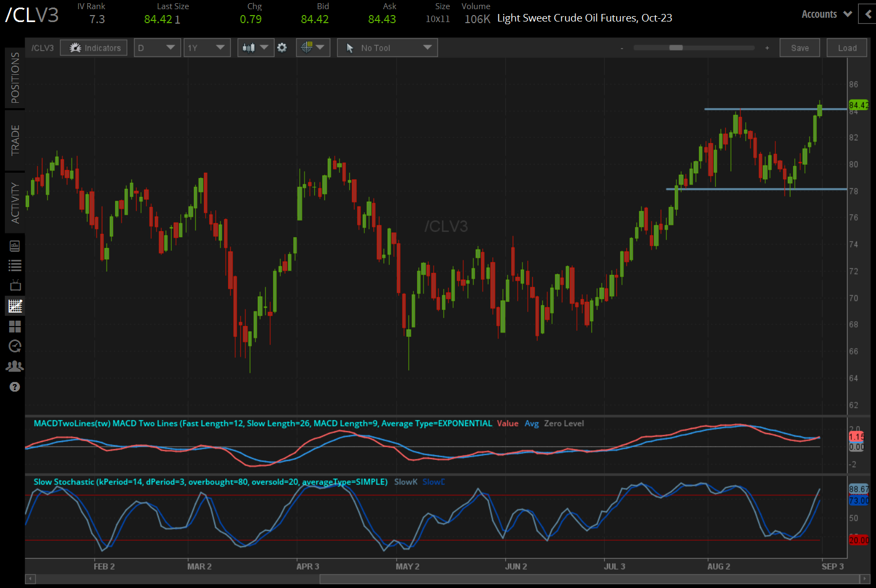Click the chart zoom slider handle
This screenshot has height=588, width=876.
point(676,48)
